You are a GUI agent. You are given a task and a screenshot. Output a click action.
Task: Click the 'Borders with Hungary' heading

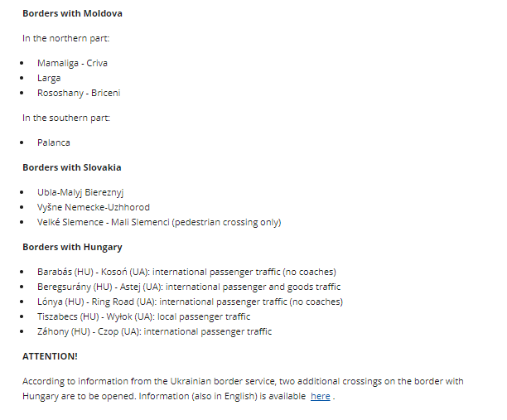[72, 248]
